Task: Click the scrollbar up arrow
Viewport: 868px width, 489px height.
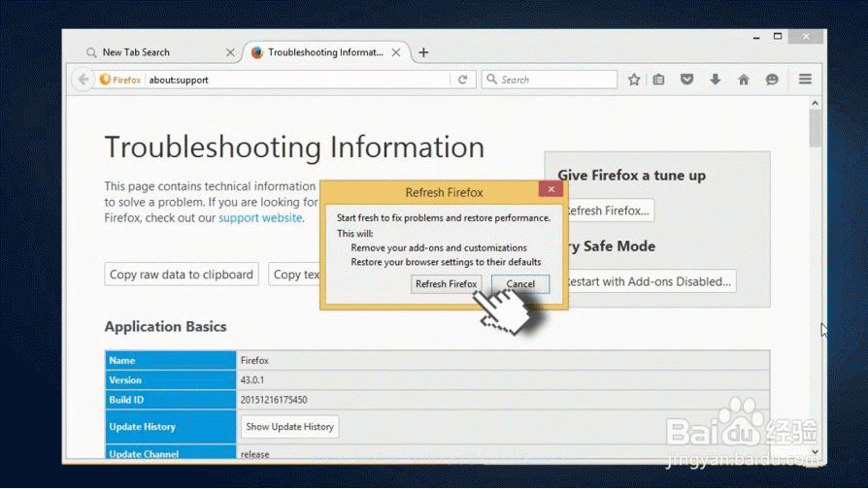Action: click(x=815, y=103)
